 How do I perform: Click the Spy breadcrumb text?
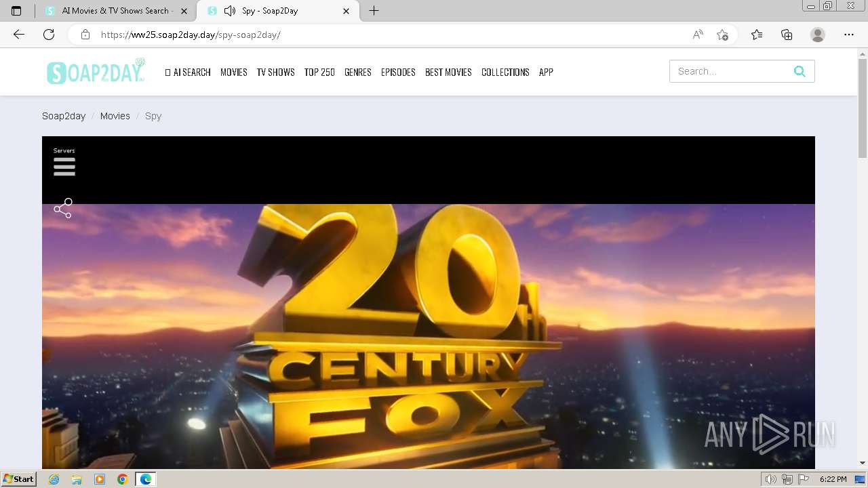(153, 116)
